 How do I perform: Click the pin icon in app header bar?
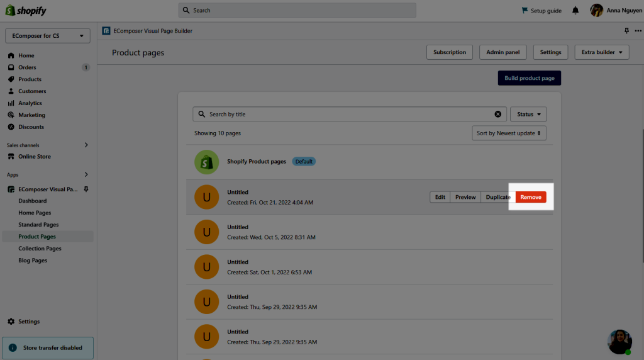point(627,31)
